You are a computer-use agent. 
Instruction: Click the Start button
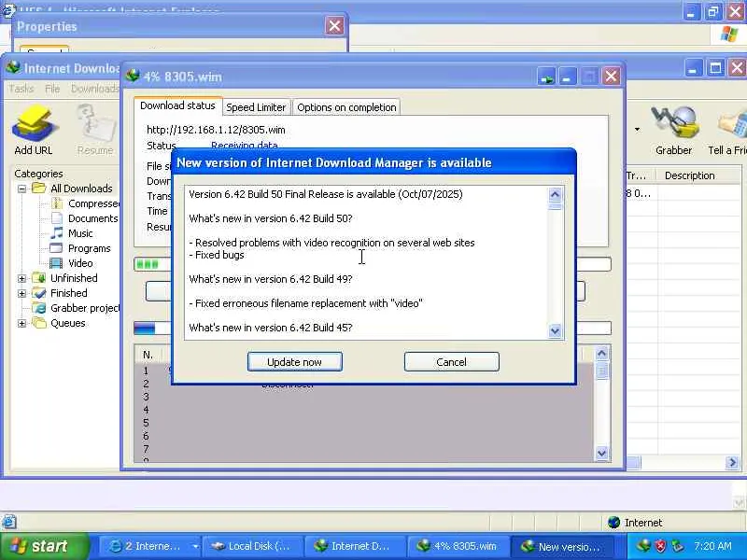tap(44, 546)
